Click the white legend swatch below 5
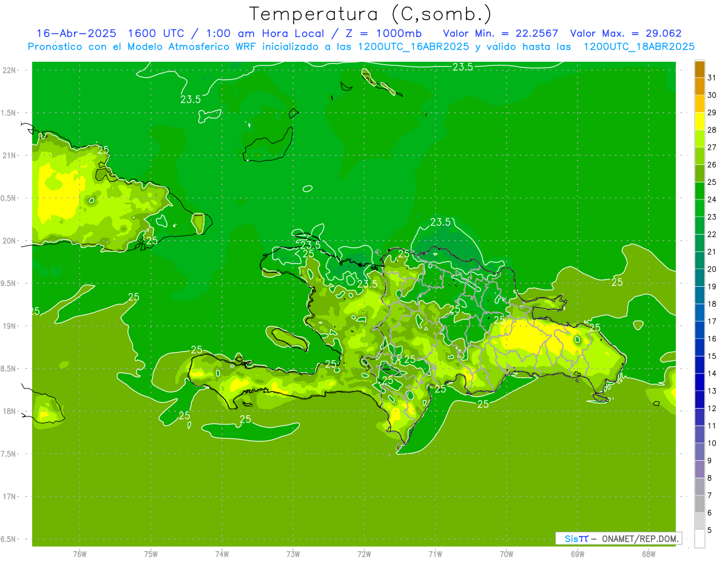The image size is (728, 562). pyautogui.click(x=699, y=538)
